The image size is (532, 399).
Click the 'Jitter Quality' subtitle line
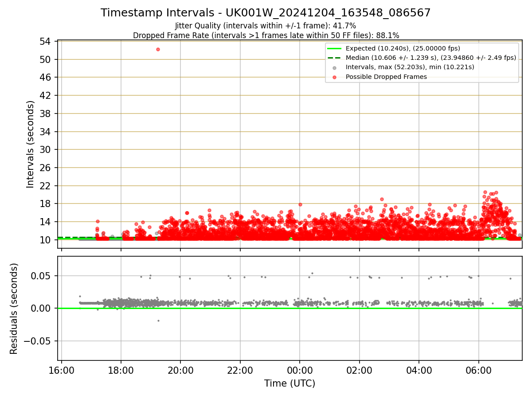pyautogui.click(x=266, y=26)
